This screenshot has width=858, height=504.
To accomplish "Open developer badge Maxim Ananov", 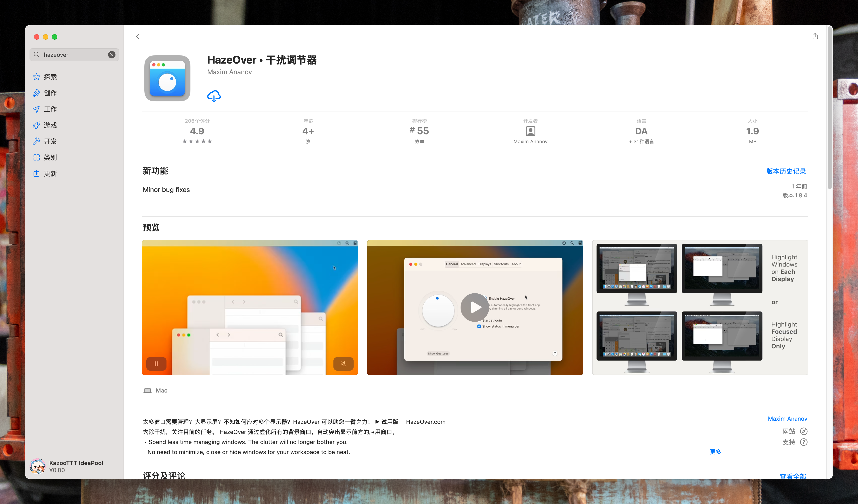I will click(x=530, y=131).
